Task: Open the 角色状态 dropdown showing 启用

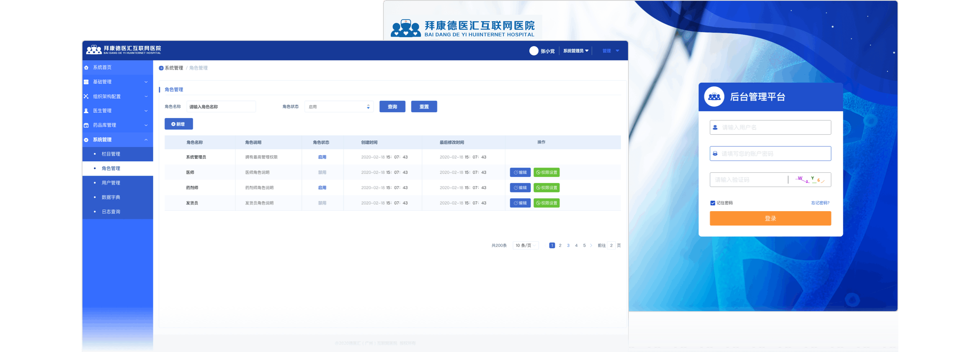Action: [339, 107]
